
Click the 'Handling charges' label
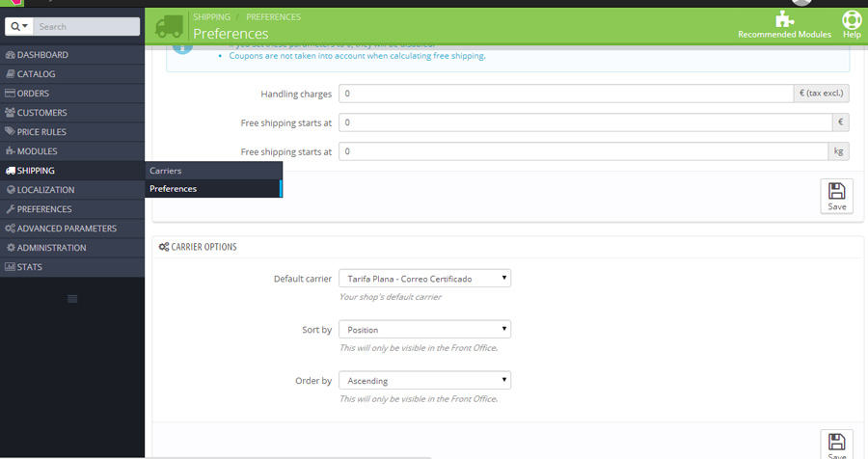click(x=296, y=94)
